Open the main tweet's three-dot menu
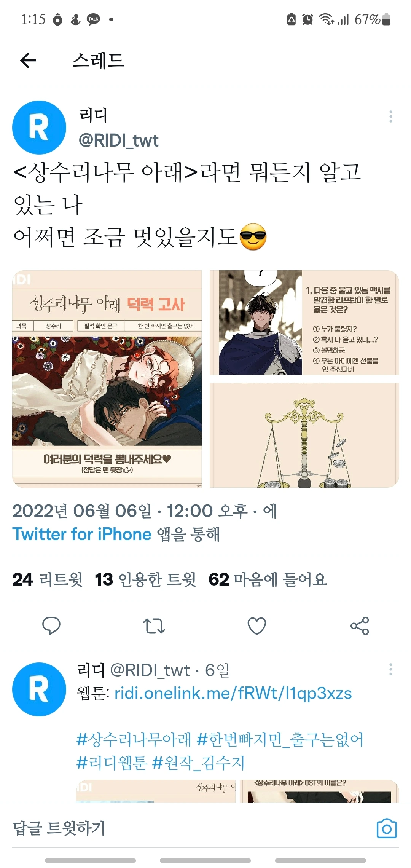This screenshot has height=868, width=411. [x=390, y=116]
